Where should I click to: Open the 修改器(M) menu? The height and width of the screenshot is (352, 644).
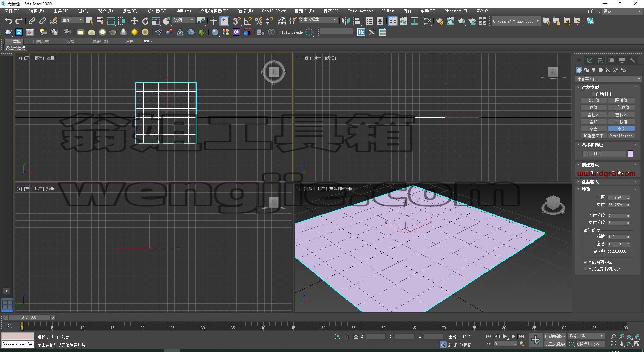156,11
